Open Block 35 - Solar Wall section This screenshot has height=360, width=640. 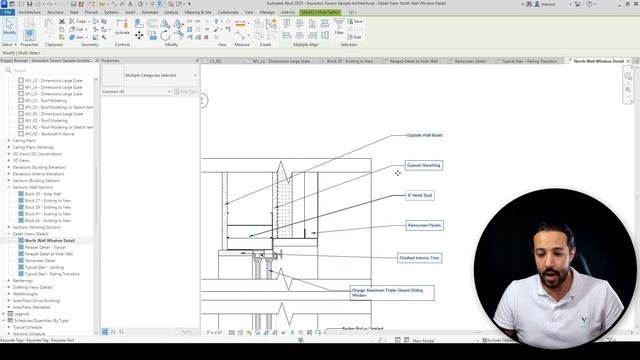42,194
